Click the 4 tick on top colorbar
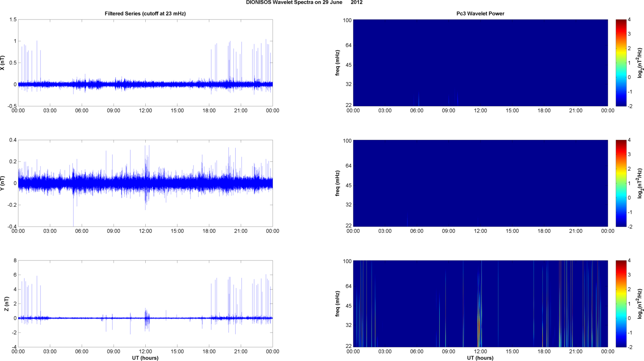Image resolution: width=644 pixels, height=361 pixels. [629, 19]
